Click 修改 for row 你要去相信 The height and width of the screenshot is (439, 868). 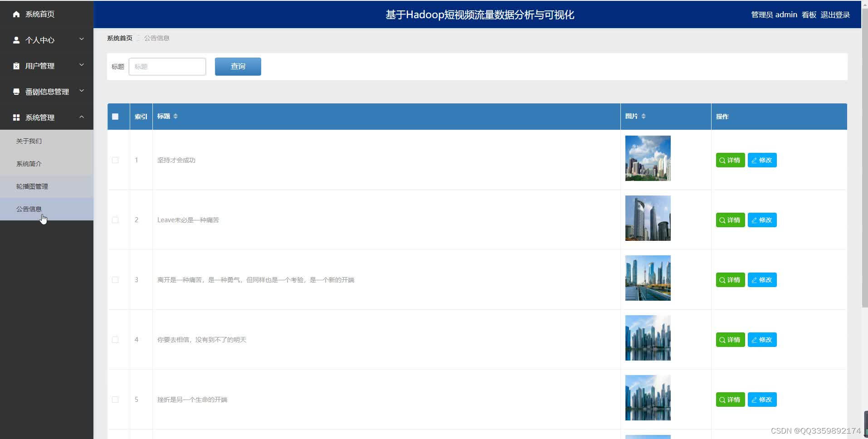pyautogui.click(x=762, y=340)
